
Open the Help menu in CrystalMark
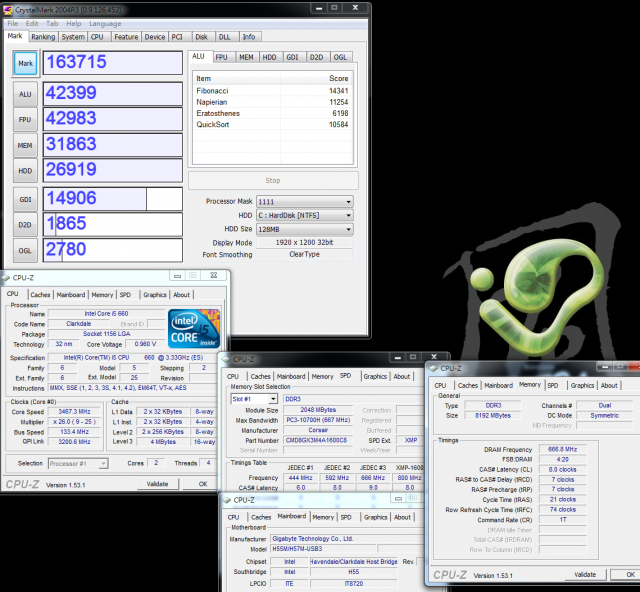tap(74, 24)
